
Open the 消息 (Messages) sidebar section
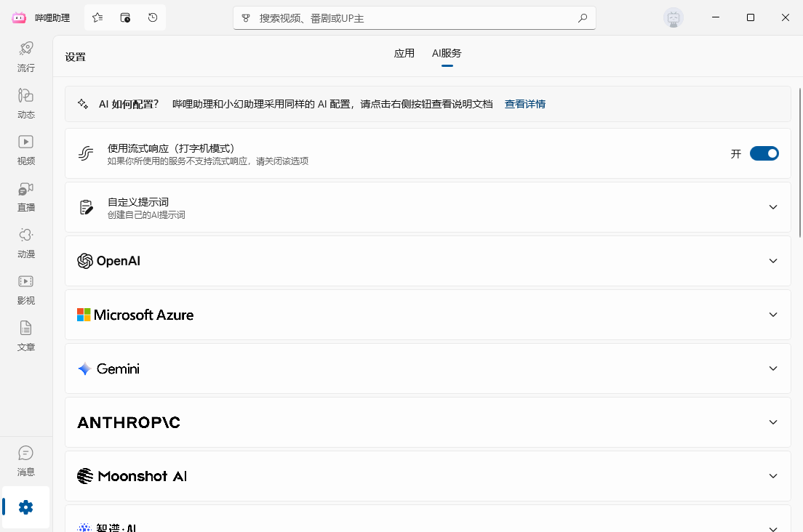25,461
